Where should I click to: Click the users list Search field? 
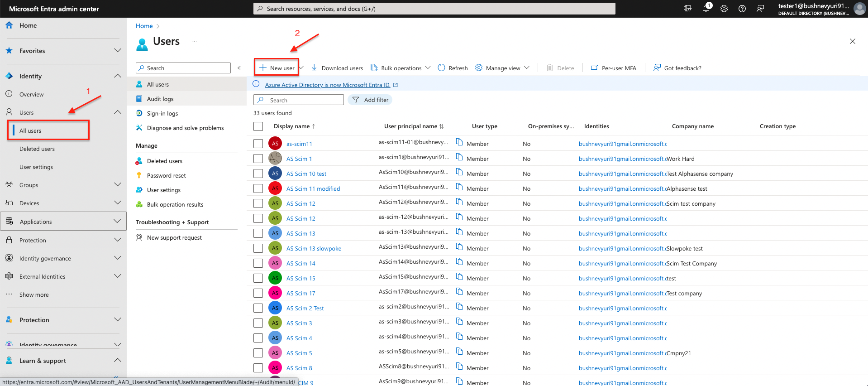(299, 100)
